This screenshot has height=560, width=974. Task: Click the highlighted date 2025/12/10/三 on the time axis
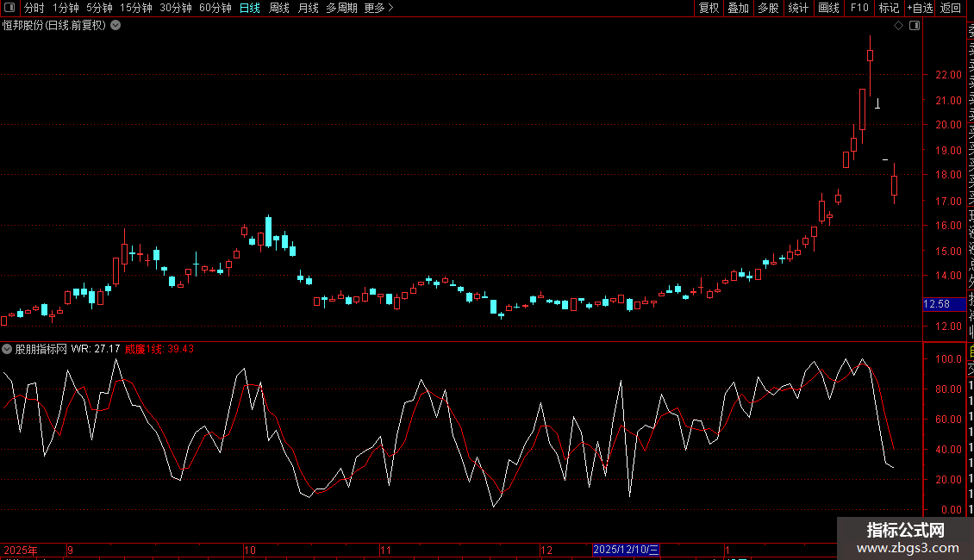(x=626, y=550)
